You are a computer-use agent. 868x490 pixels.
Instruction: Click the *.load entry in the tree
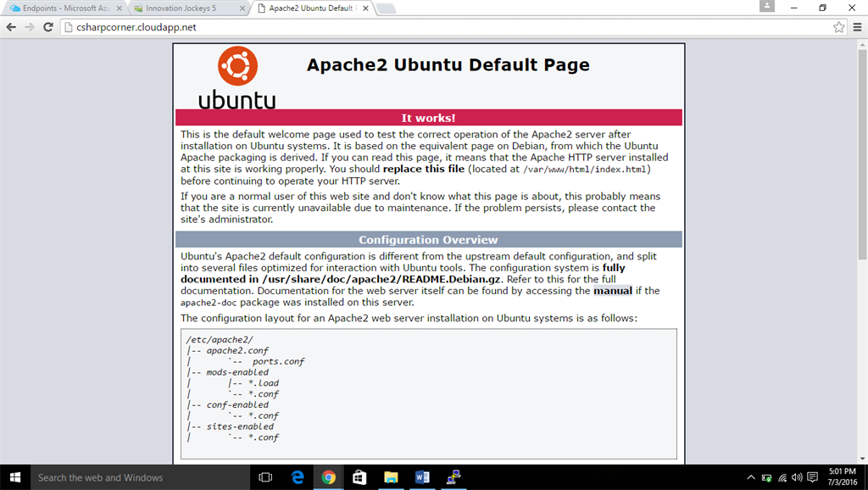264,383
